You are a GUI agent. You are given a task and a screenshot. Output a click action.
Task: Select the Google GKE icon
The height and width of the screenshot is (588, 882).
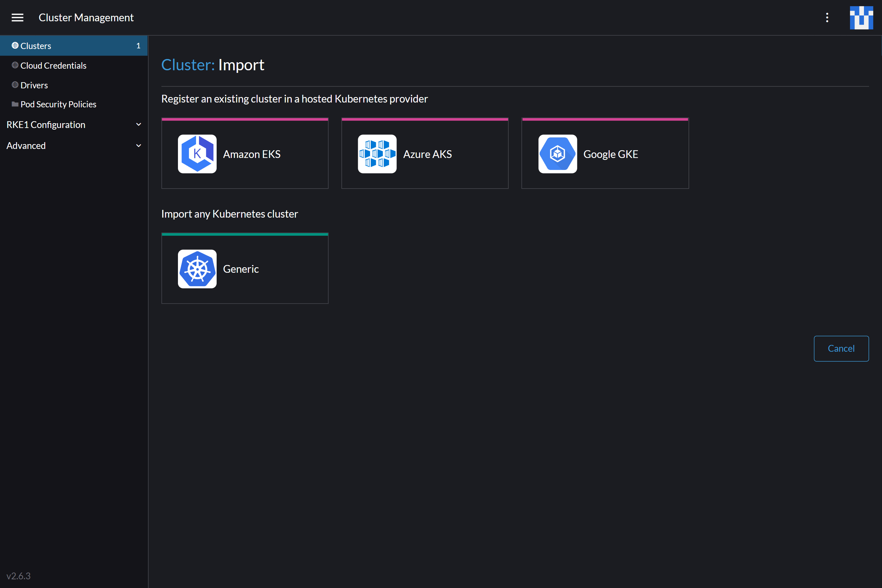coord(557,154)
